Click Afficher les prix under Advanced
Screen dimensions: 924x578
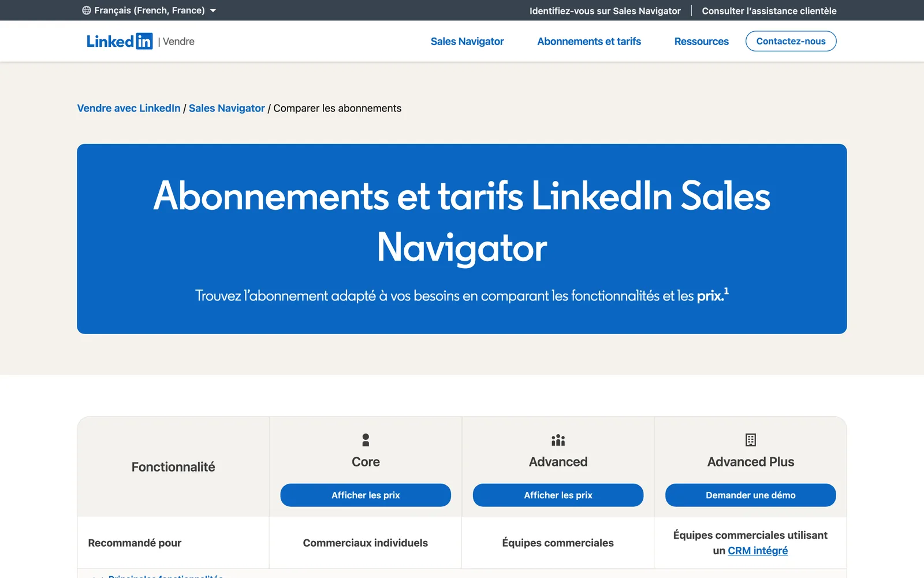pyautogui.click(x=558, y=495)
